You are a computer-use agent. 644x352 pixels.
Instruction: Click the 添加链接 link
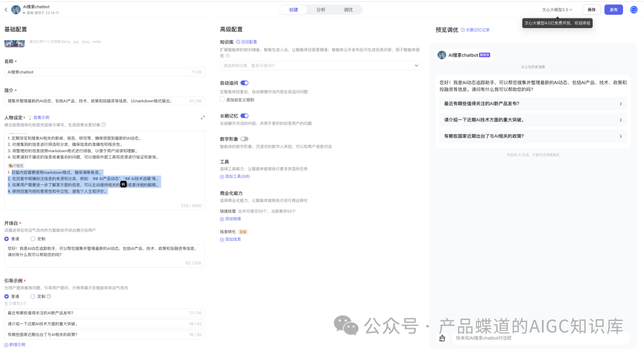click(x=233, y=219)
